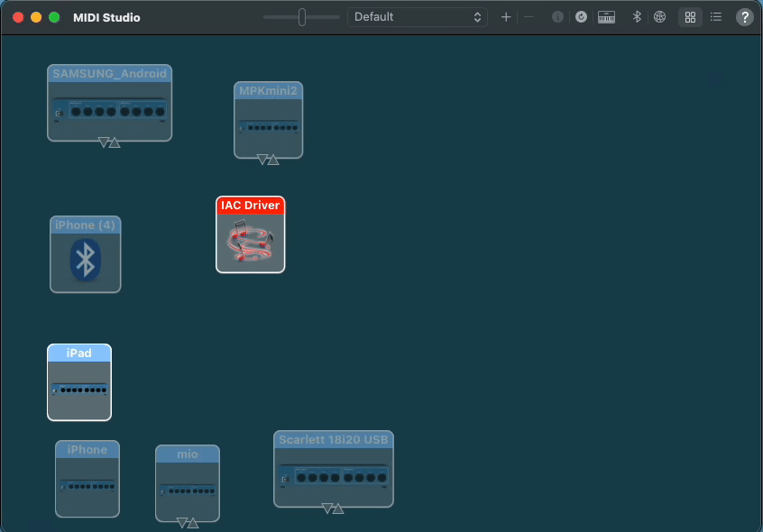Select the iPhone (4) Bluetooth device
The width and height of the screenshot is (763, 532).
pyautogui.click(x=85, y=254)
